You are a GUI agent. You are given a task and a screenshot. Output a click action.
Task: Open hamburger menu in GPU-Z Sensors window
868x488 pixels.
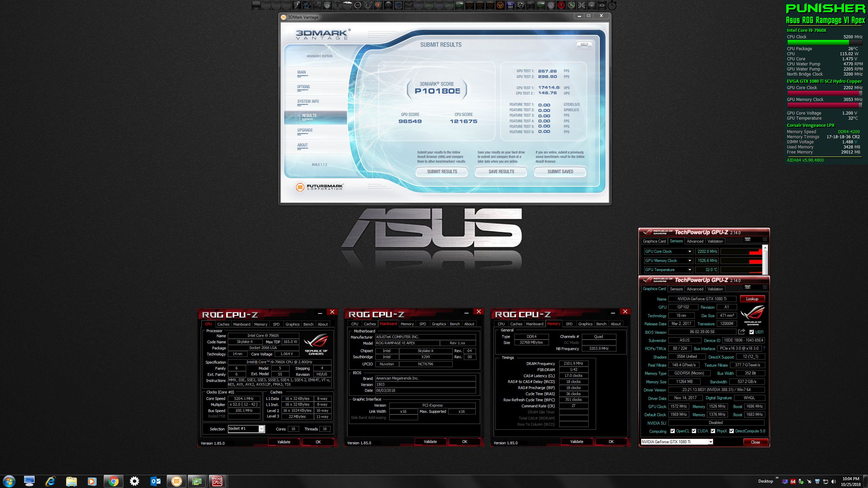click(765, 240)
